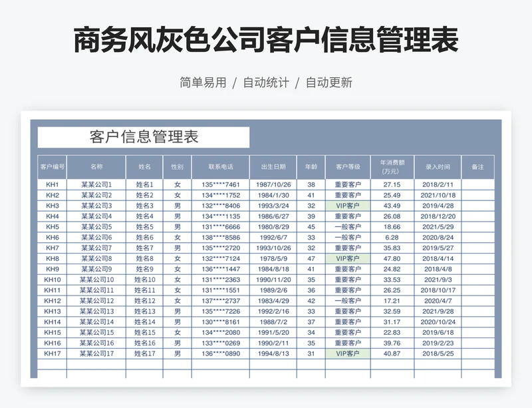Click the entry date 2021/9/3
The width and height of the screenshot is (532, 408).
click(x=438, y=280)
